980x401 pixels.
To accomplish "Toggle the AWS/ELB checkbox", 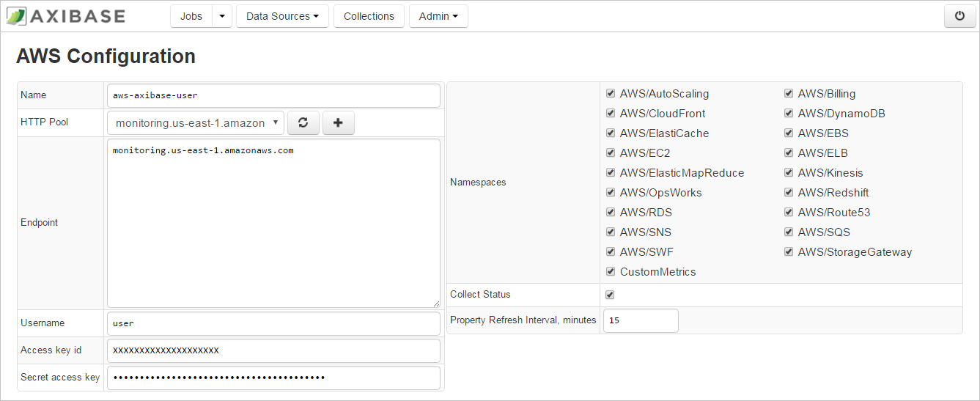I will 789,153.
